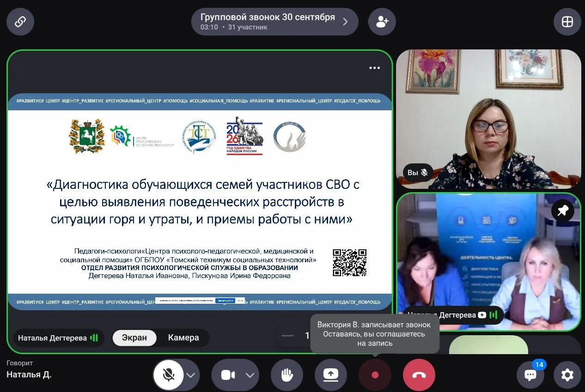Viewport: 585px width, 392px height.
Task: Open the group call title details
Action: [274, 22]
